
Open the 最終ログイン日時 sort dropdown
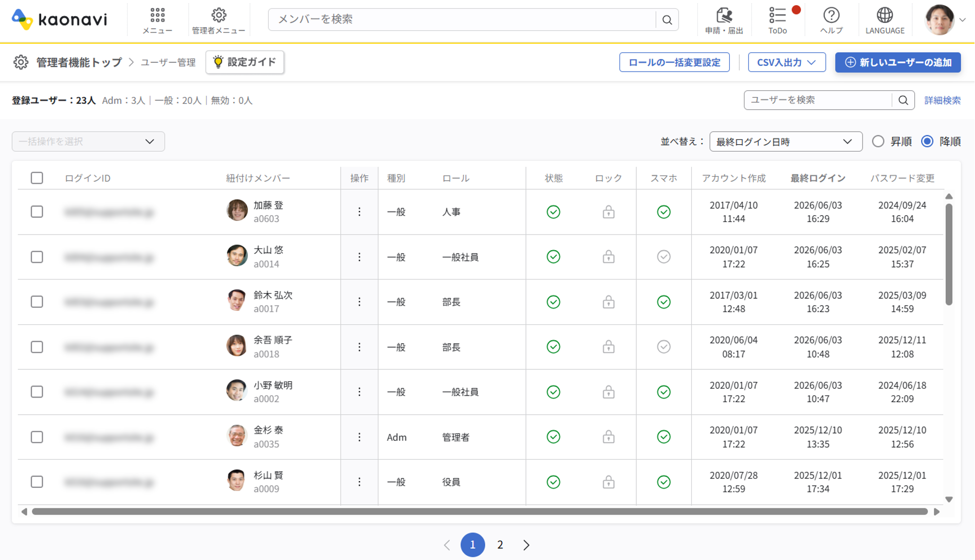785,142
